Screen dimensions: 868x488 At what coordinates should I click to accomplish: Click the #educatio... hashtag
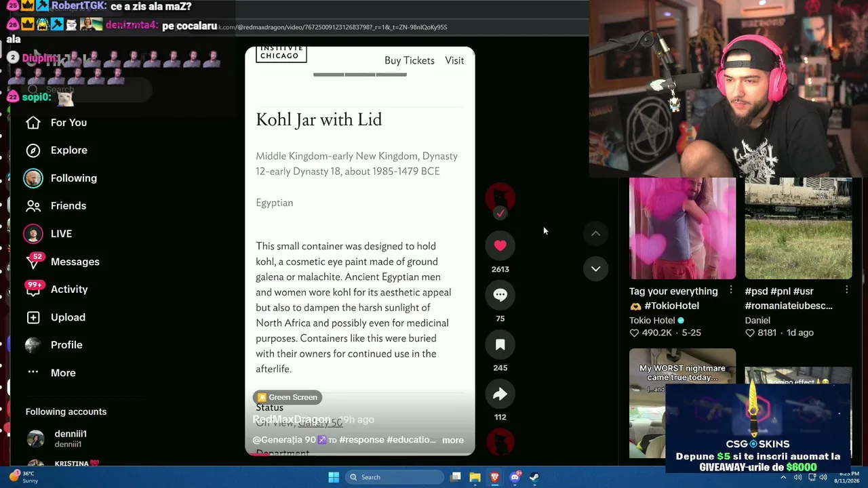coord(411,440)
